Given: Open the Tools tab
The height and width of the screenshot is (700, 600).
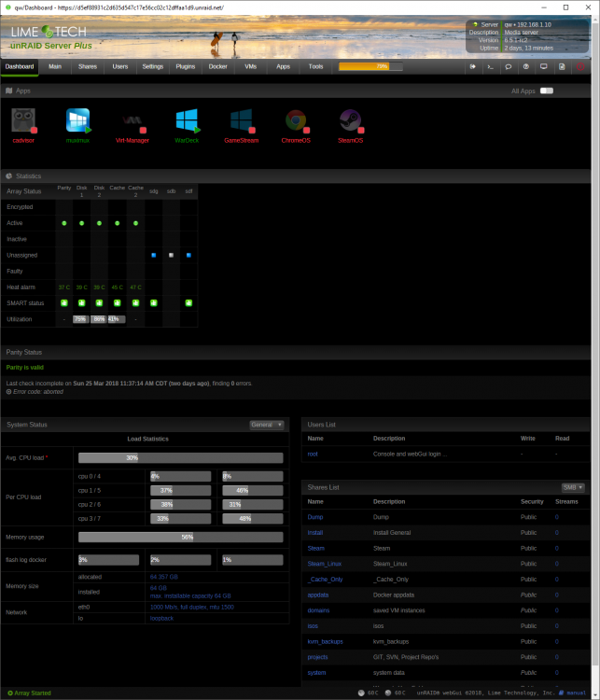Looking at the screenshot, I should [315, 66].
